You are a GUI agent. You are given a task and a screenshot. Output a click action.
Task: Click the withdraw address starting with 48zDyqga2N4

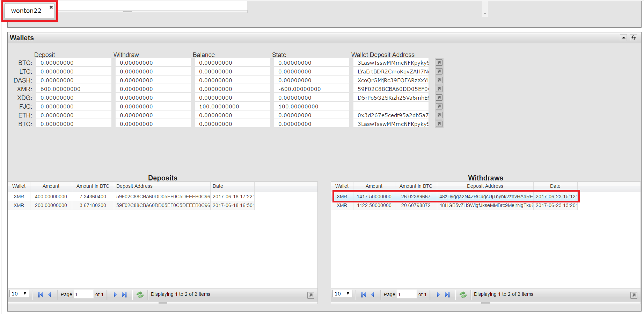click(x=485, y=197)
